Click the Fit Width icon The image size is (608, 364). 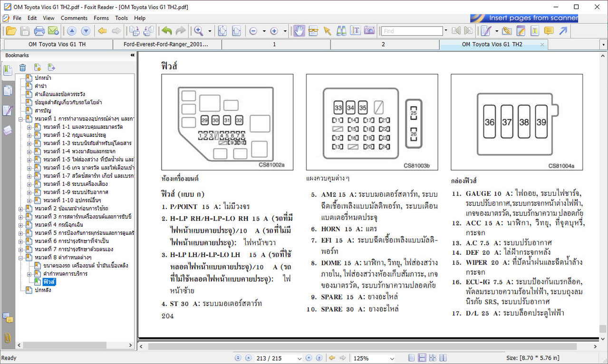coord(236,31)
